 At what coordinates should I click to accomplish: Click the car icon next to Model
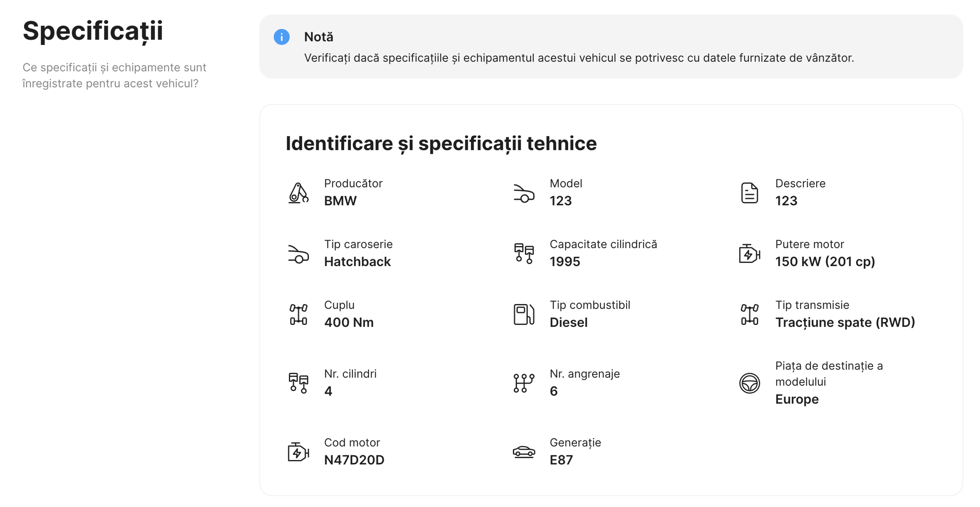pyautogui.click(x=524, y=193)
